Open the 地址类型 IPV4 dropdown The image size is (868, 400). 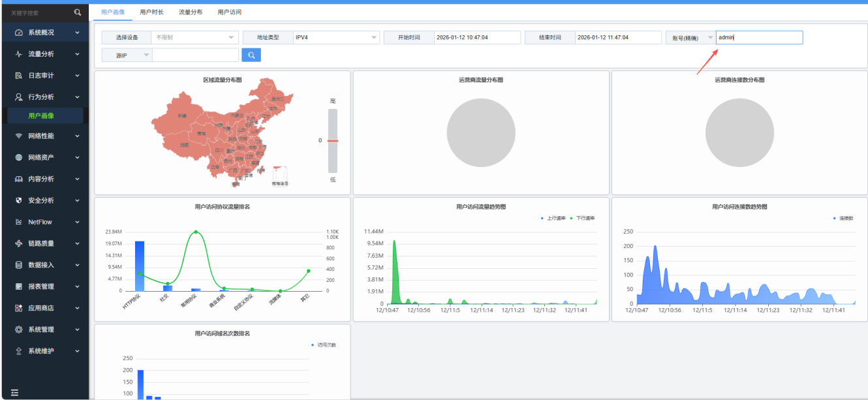[x=335, y=38]
